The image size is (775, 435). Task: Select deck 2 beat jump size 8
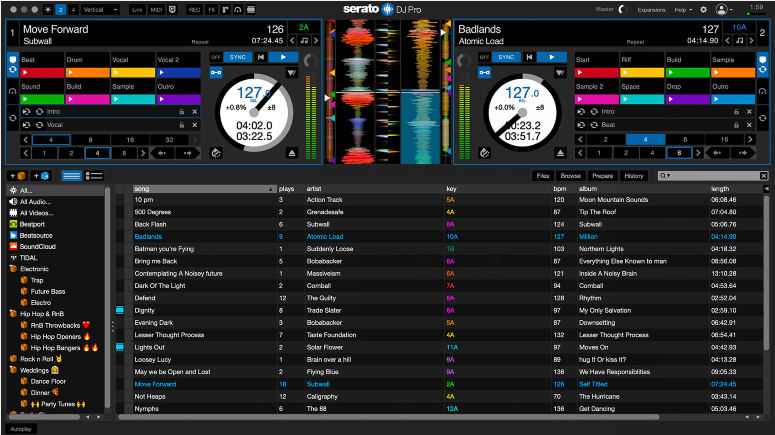coord(679,153)
